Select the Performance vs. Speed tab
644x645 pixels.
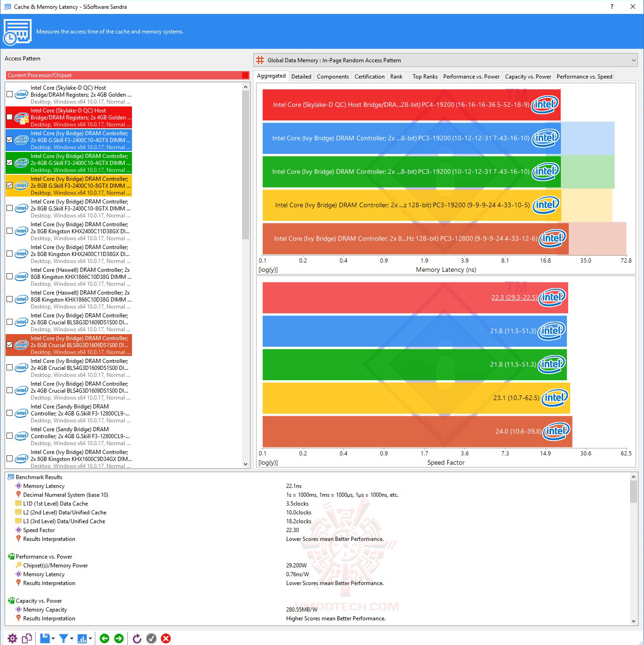[585, 77]
